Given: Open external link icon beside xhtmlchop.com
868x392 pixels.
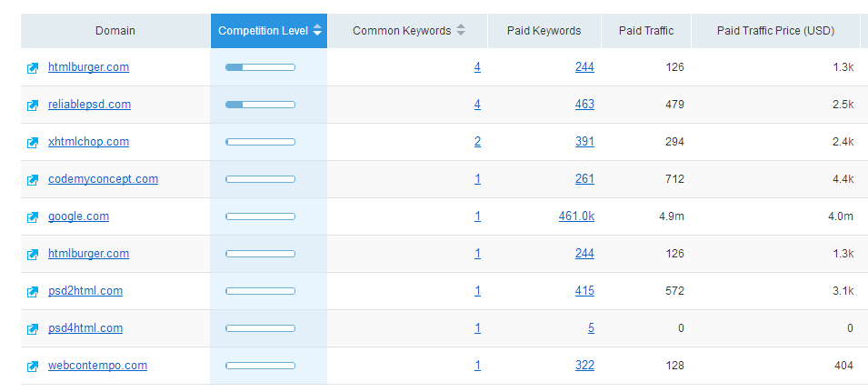Looking at the screenshot, I should pyautogui.click(x=33, y=142).
